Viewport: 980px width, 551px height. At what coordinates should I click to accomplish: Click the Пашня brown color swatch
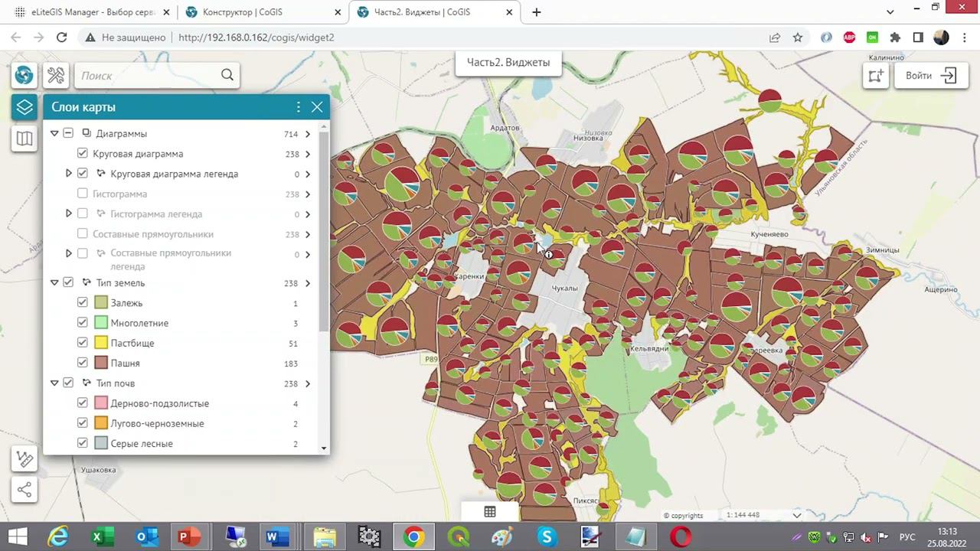click(x=101, y=364)
